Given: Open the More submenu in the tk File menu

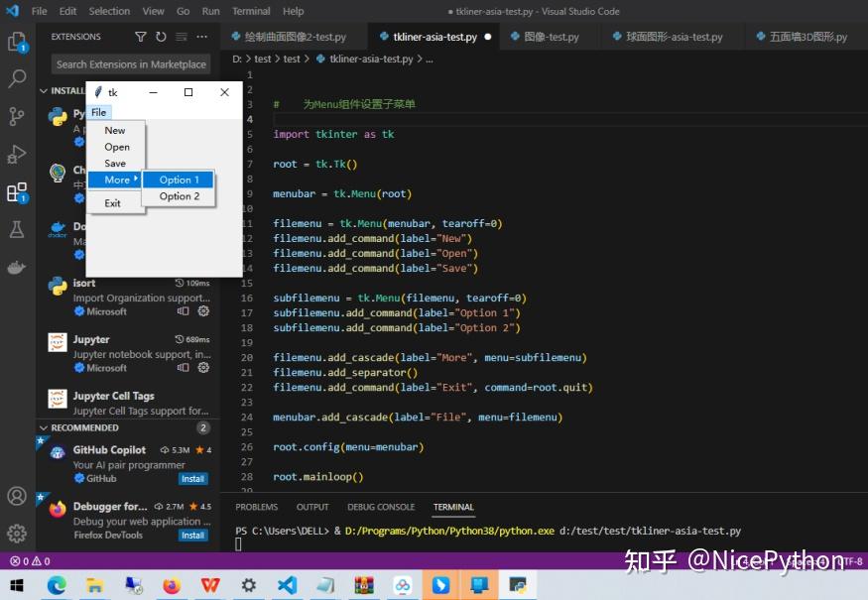Looking at the screenshot, I should click(116, 180).
